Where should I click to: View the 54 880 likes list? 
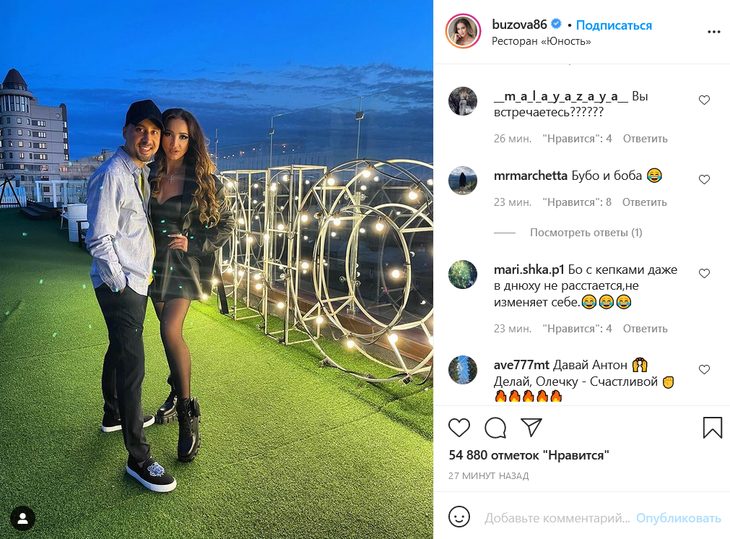tap(528, 455)
